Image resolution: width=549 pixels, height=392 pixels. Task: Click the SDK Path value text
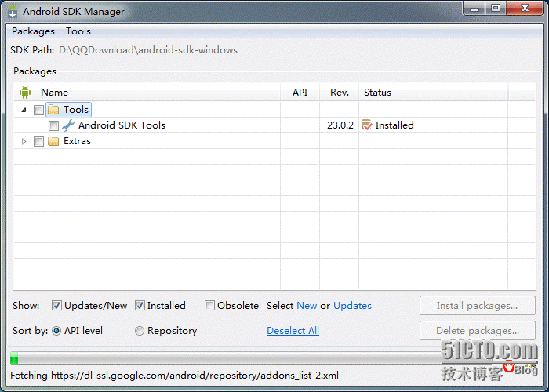pos(148,50)
